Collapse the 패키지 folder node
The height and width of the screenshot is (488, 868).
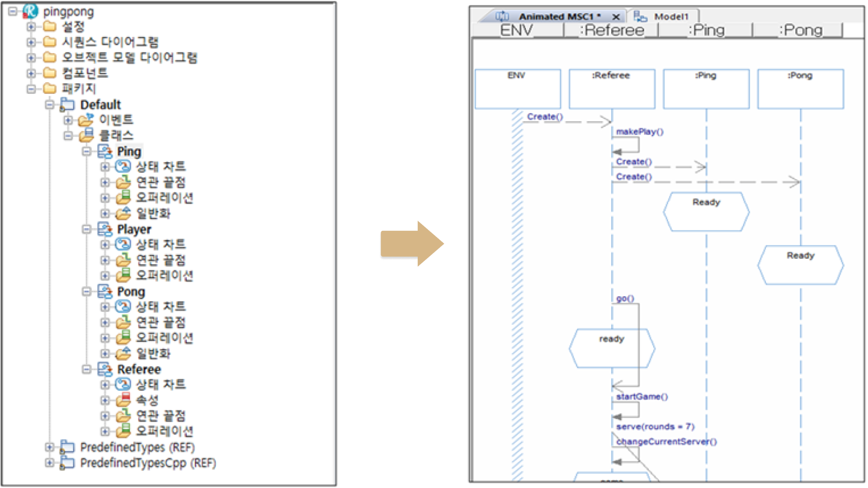pos(31,89)
